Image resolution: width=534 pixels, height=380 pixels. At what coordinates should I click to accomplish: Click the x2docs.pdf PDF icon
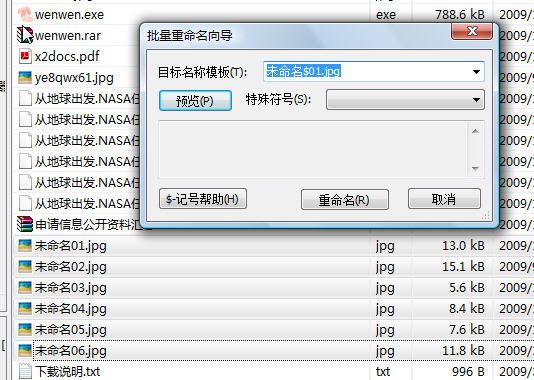tap(25, 56)
